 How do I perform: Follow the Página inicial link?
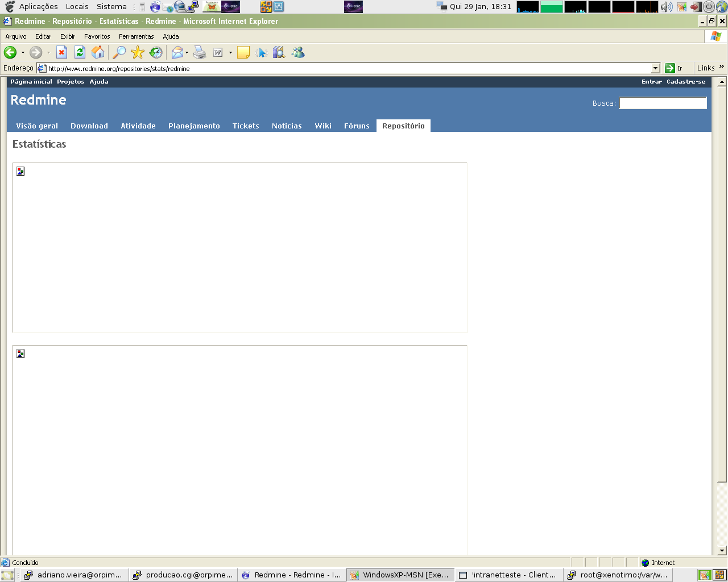[31, 82]
